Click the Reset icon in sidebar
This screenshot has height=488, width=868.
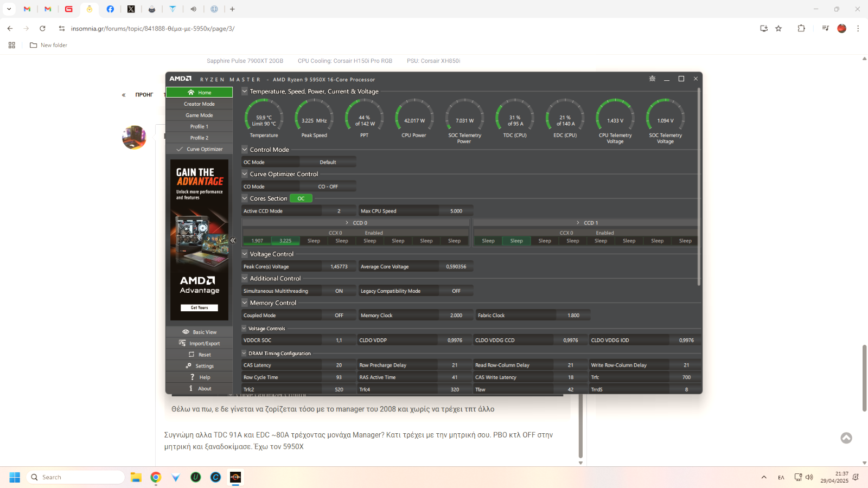point(191,354)
